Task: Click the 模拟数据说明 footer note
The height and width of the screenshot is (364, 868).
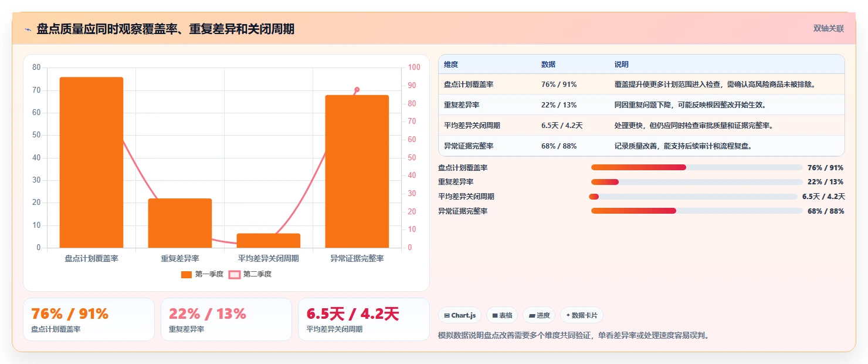Action: tap(574, 336)
